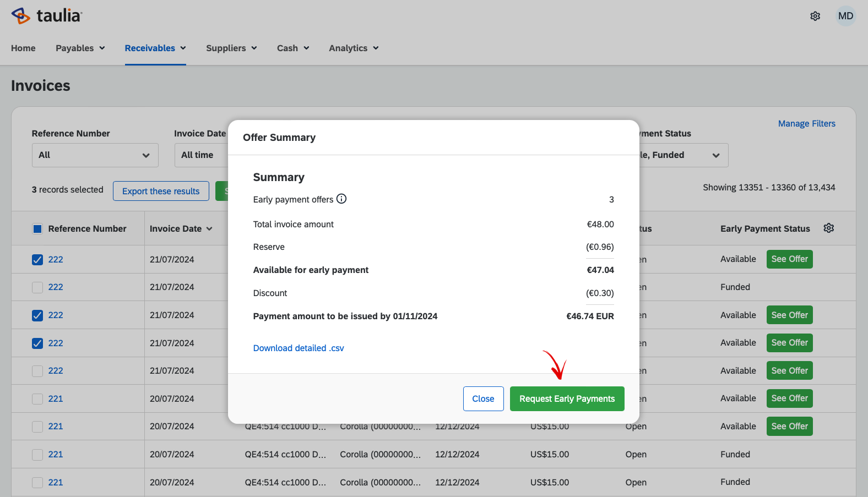Expand the Receivables menu

155,48
